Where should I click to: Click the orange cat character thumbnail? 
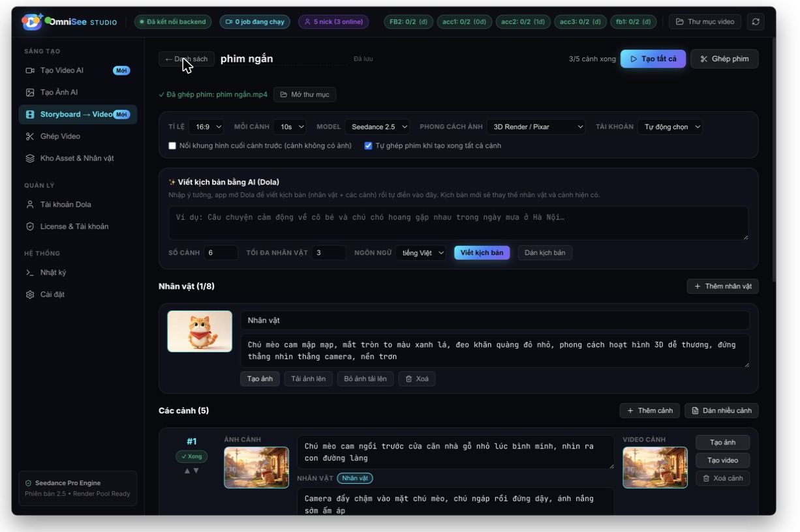pyautogui.click(x=200, y=331)
